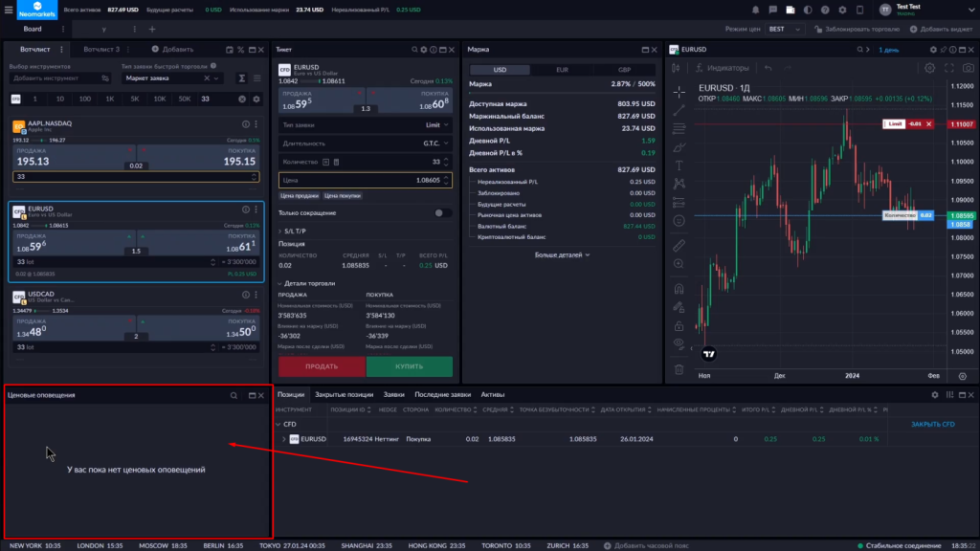
Task: Toggle the light/dark theme icon
Action: 808,10
